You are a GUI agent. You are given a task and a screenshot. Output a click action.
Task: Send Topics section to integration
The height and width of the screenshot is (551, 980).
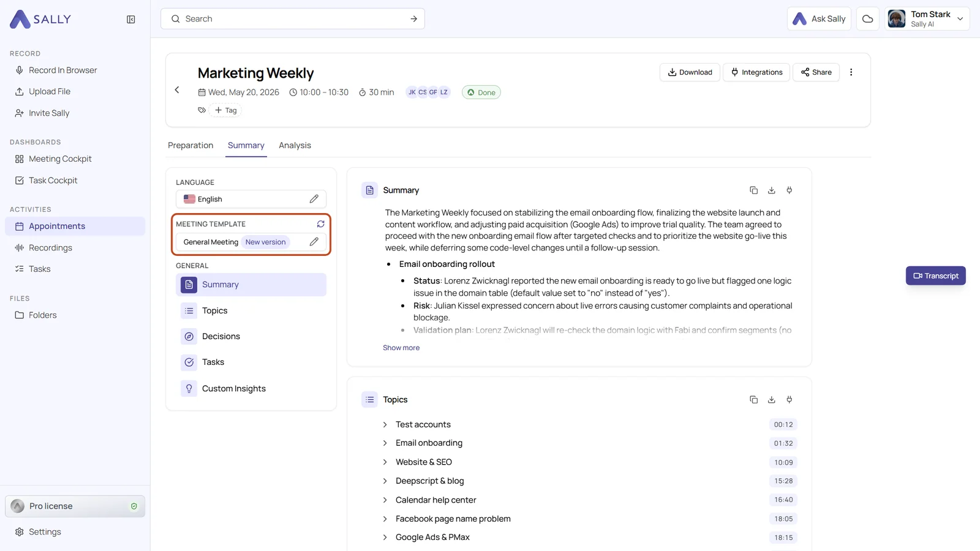[789, 400]
